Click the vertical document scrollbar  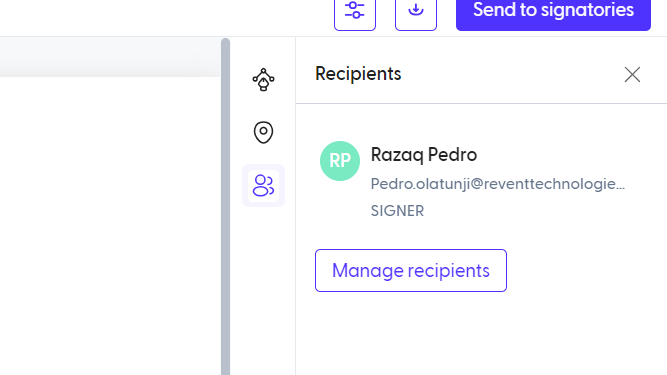tap(225, 207)
